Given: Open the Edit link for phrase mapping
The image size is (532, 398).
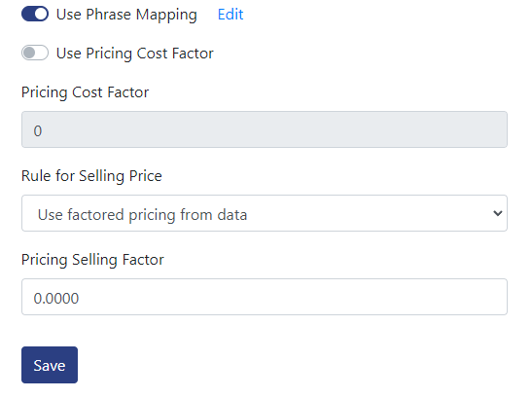Looking at the screenshot, I should [x=231, y=15].
